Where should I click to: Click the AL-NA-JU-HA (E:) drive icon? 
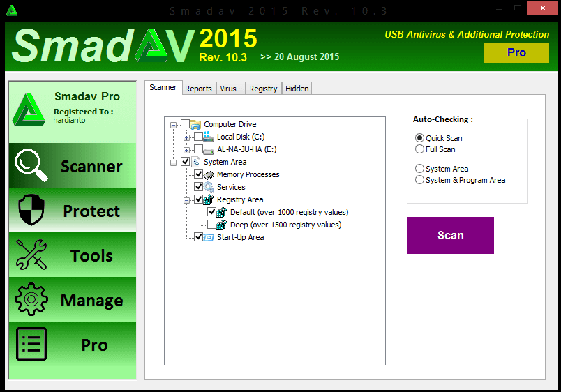tap(209, 150)
